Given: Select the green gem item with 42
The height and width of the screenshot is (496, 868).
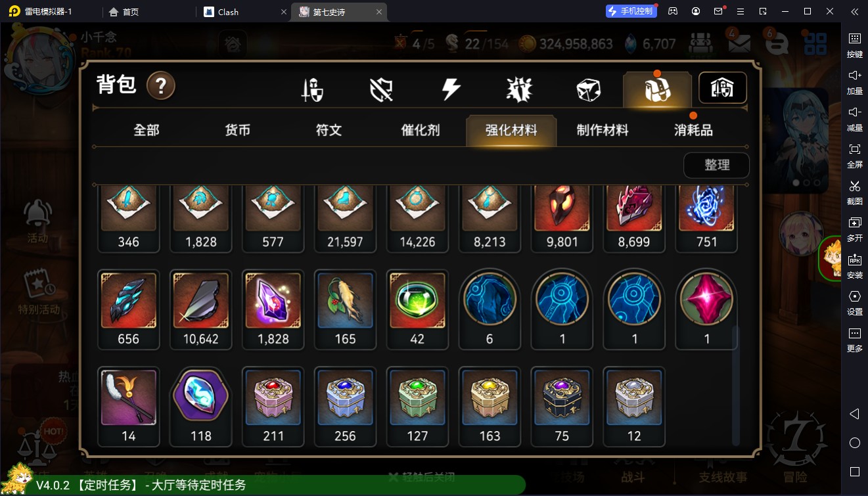Looking at the screenshot, I should (x=417, y=309).
